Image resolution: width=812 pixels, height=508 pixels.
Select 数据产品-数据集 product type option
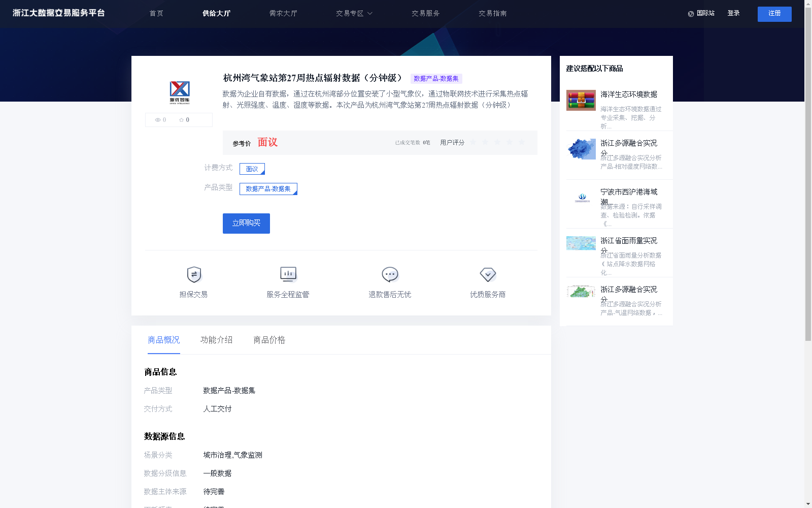[x=268, y=189]
